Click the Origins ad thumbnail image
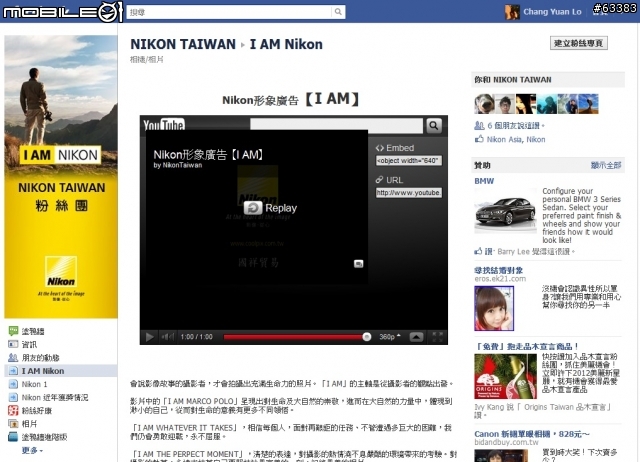This screenshot has width=640, height=462. click(x=505, y=376)
